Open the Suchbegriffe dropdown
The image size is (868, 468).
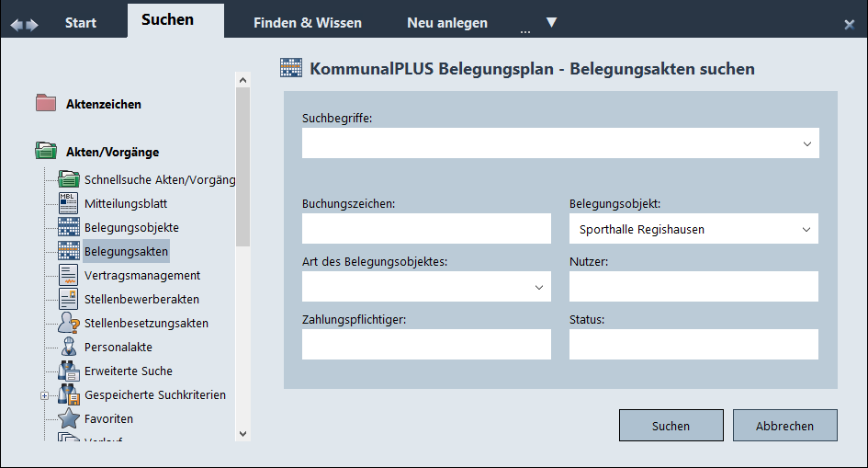[806, 143]
